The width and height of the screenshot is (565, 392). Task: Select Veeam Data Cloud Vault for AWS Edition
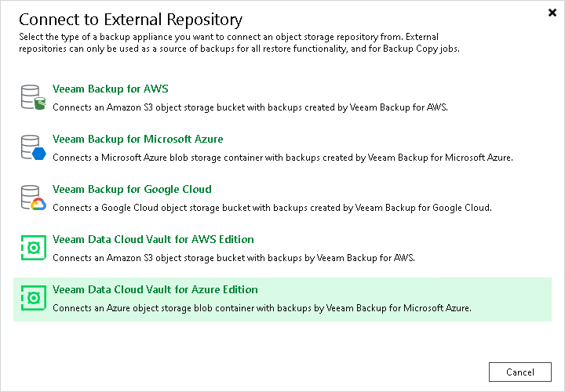(153, 239)
